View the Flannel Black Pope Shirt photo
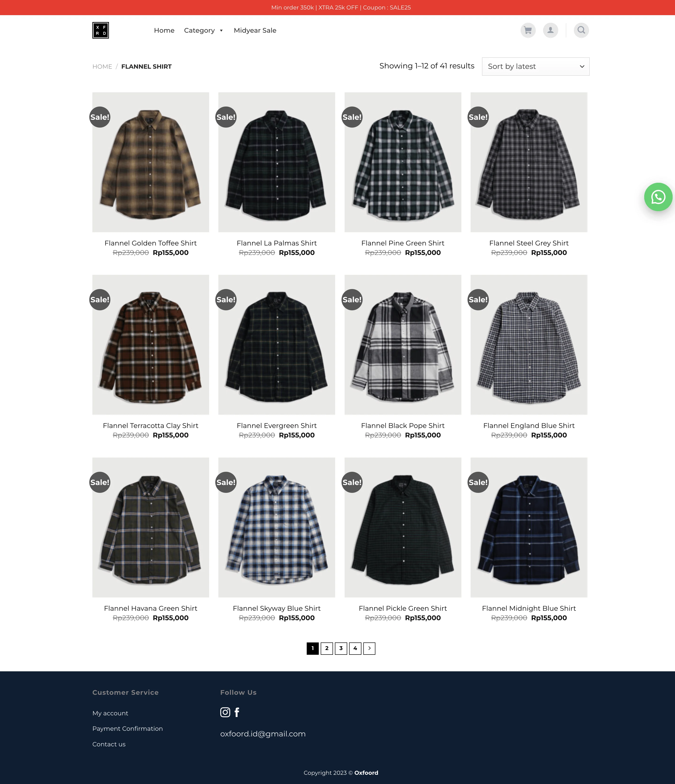The width and height of the screenshot is (675, 784). [x=403, y=345]
